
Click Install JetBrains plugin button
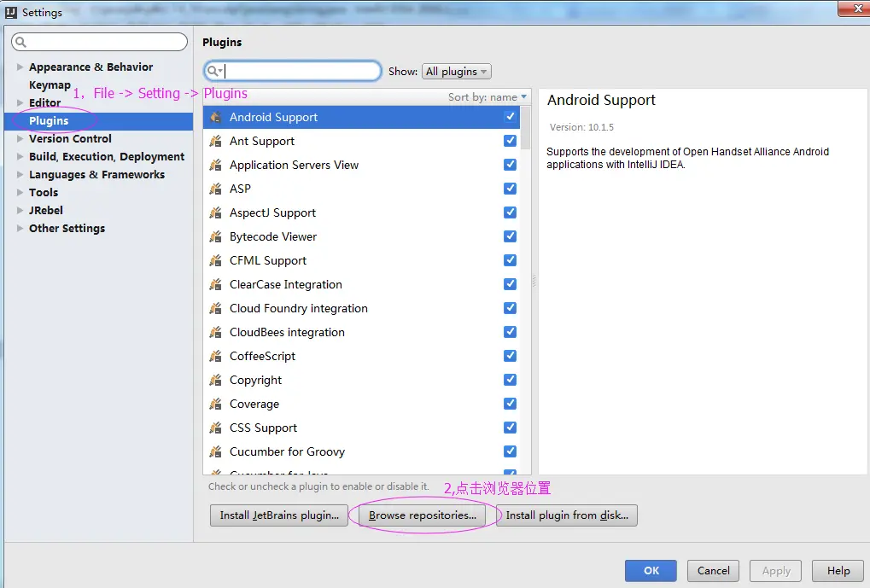click(x=279, y=515)
